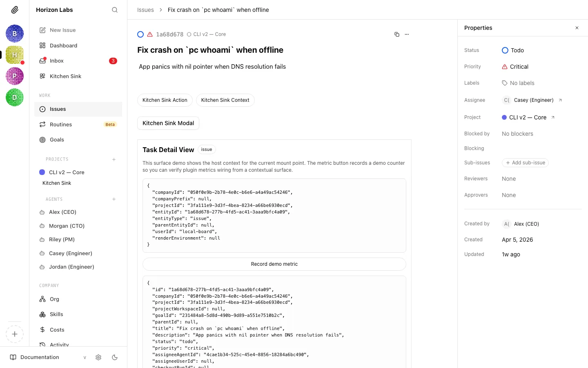The width and height of the screenshot is (588, 368).
Task: Click the critical priority triangle next to 1a68d678
Action: point(150,34)
